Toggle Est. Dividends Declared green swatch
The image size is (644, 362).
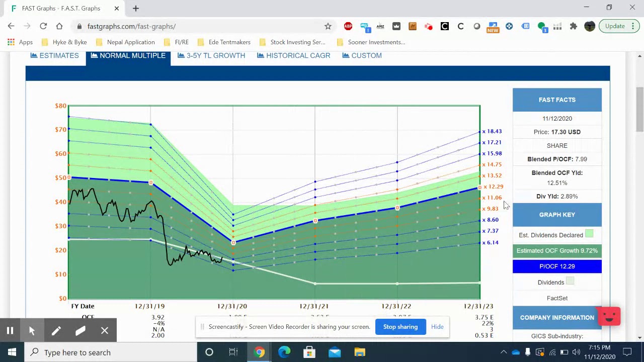(x=589, y=234)
